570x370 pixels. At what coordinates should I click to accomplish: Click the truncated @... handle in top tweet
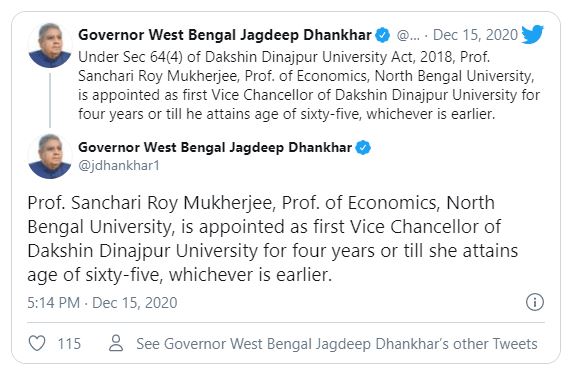point(408,35)
